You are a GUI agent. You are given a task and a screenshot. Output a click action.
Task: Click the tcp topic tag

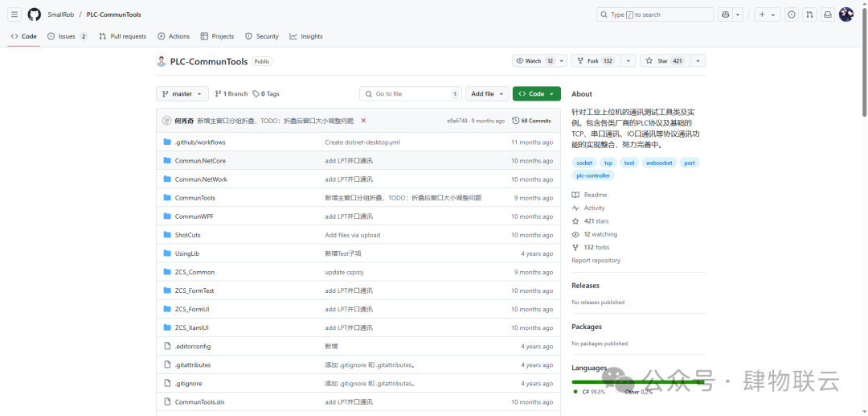pyautogui.click(x=608, y=163)
